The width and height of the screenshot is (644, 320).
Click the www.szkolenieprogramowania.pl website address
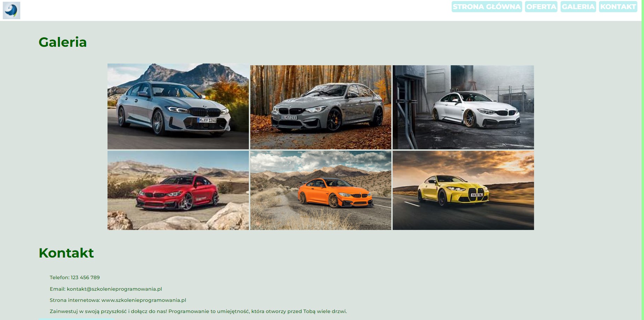143,300
